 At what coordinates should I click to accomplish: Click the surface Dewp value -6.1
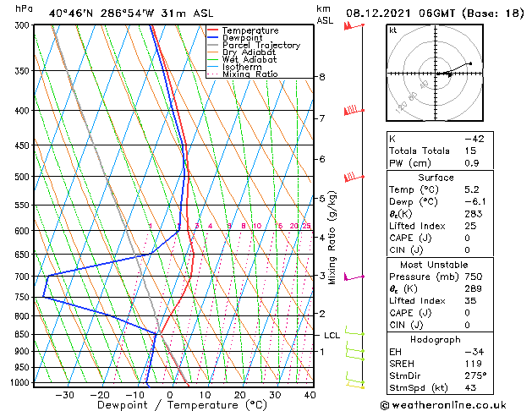pyautogui.click(x=475, y=202)
